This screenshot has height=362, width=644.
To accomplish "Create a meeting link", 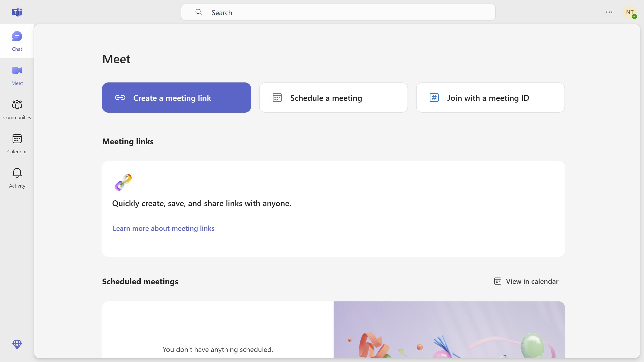I will point(176,98).
